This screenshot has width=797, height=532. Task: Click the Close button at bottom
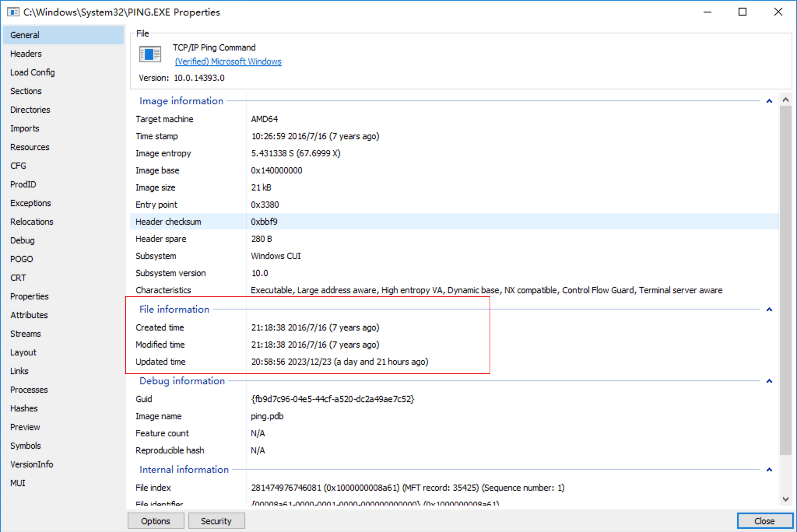[x=764, y=521]
